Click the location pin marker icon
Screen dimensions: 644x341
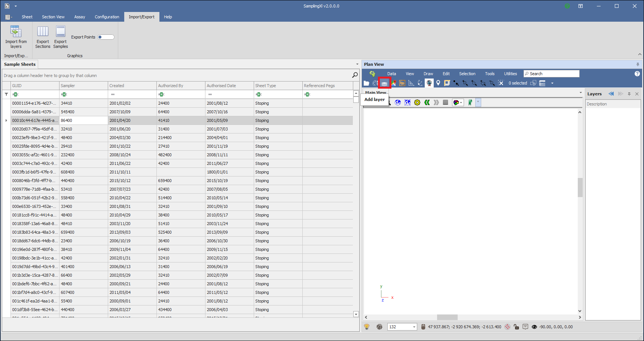(438, 83)
